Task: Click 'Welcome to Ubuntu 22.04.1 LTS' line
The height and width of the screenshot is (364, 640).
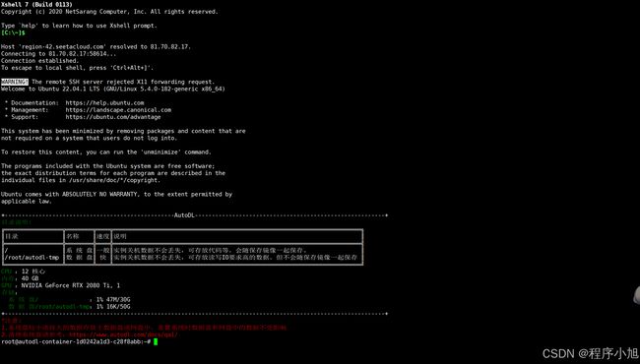Action: (x=112, y=89)
